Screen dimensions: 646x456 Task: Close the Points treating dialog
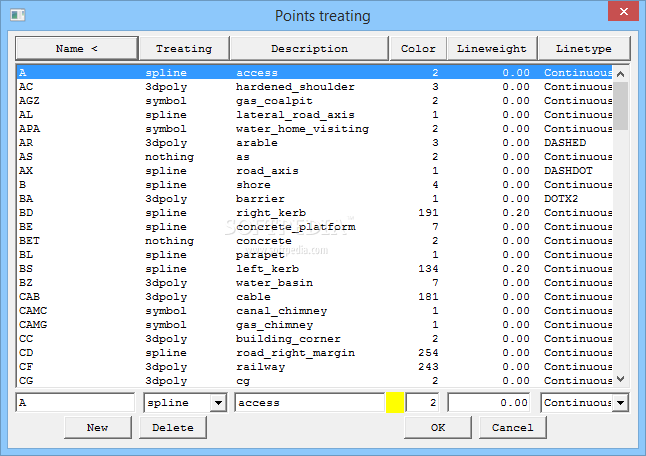623,11
